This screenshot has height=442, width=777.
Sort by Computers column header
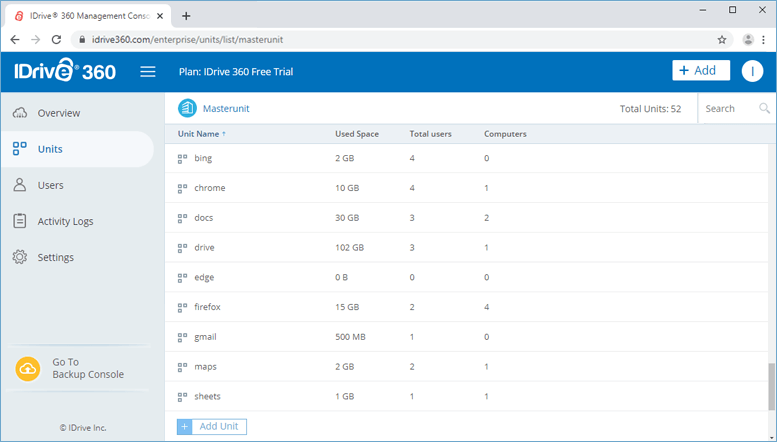click(505, 134)
